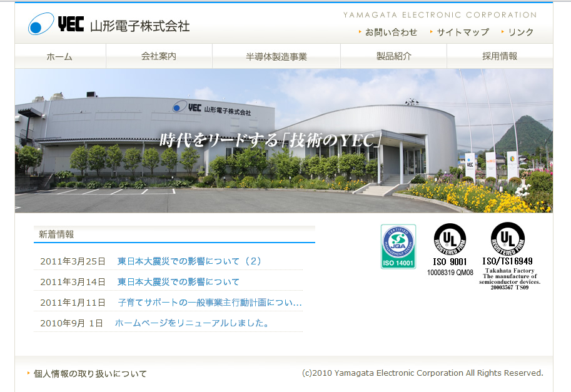This screenshot has height=392, width=571.
Task: Open the ホーム navigation tab
Action: 60,56
